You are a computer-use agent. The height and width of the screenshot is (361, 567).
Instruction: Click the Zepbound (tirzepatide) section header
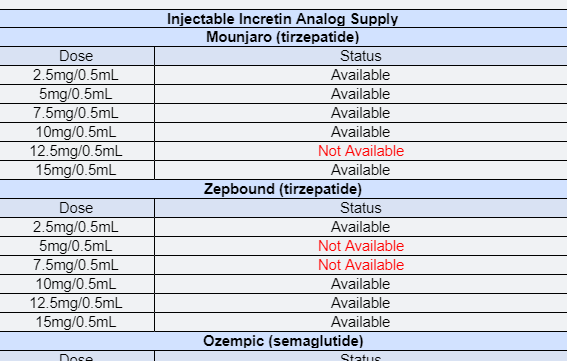tap(282, 189)
